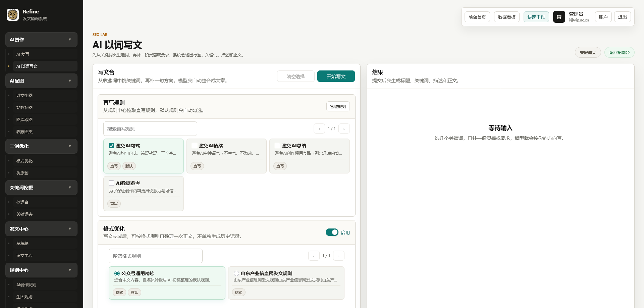Click the 清空选择 button

tap(296, 76)
